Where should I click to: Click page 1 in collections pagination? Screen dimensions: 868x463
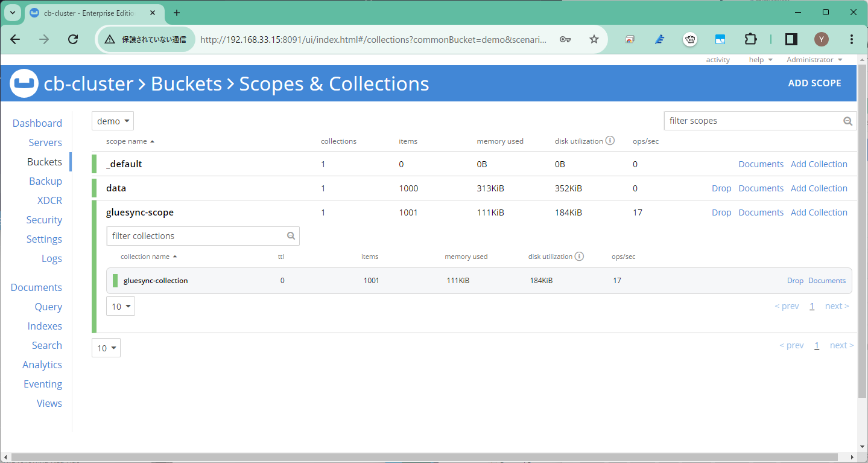812,306
